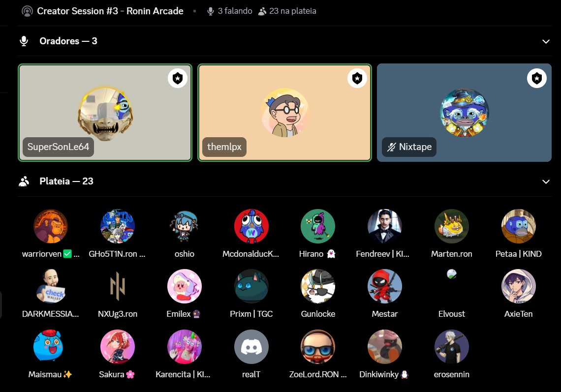
Task: Open Hirano's avatar in the audience
Action: pyautogui.click(x=317, y=226)
